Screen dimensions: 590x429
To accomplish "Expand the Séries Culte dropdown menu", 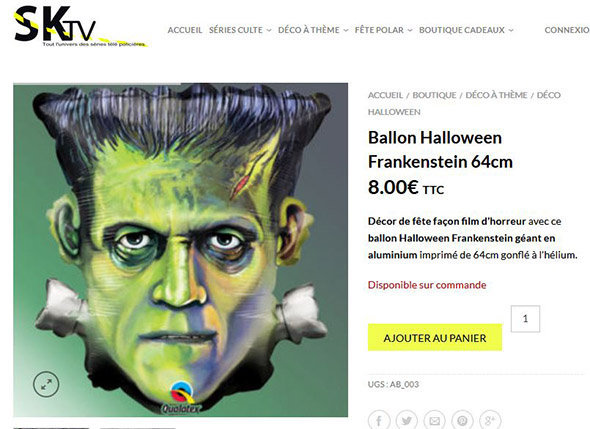I will (240, 30).
